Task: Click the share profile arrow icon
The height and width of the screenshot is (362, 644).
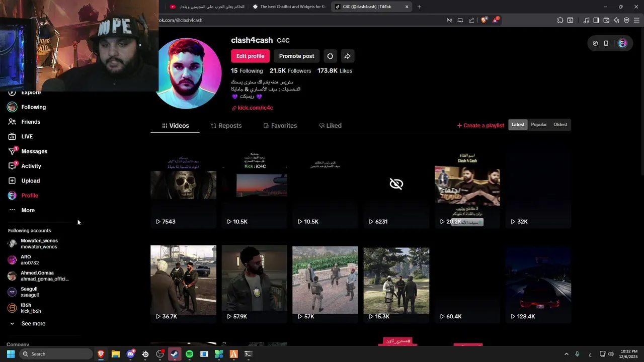Action: [347, 56]
